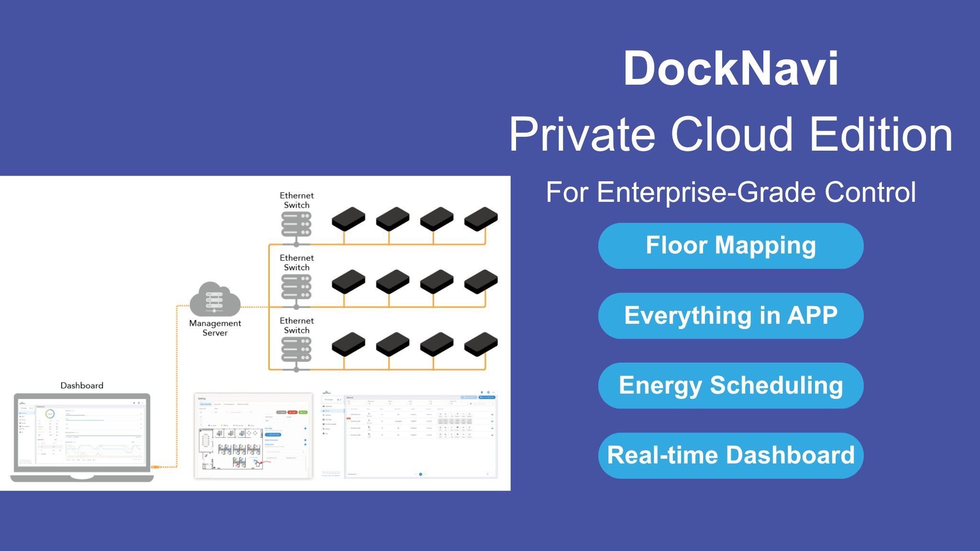Select the rightmost tab of the Setting page
980x551 pixels.
coord(243,404)
